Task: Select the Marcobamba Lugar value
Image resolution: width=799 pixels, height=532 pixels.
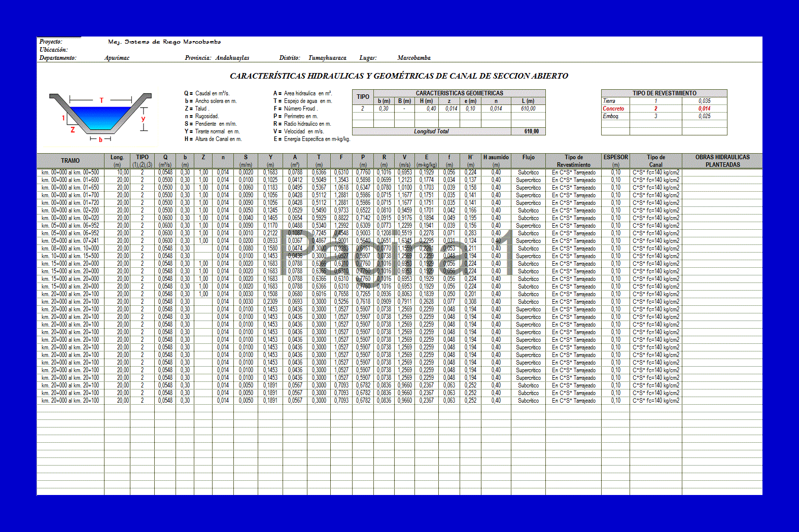Action: [x=414, y=58]
